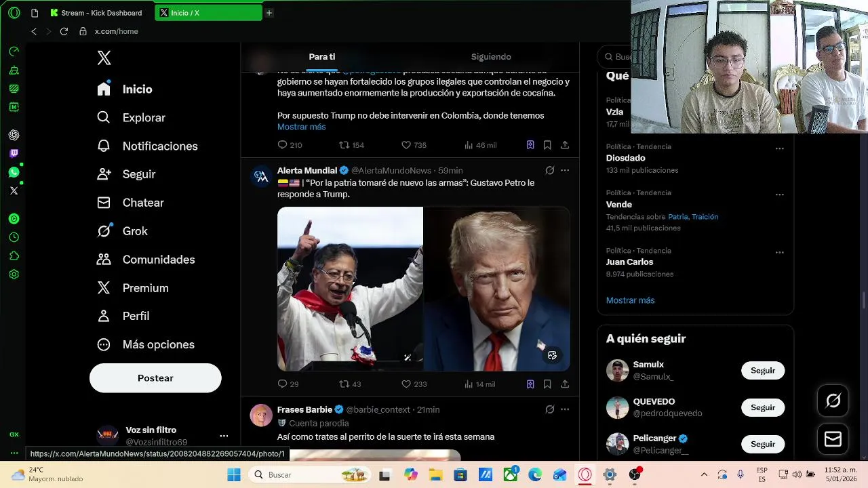Open more options for Alerta Mundial post

565,170
